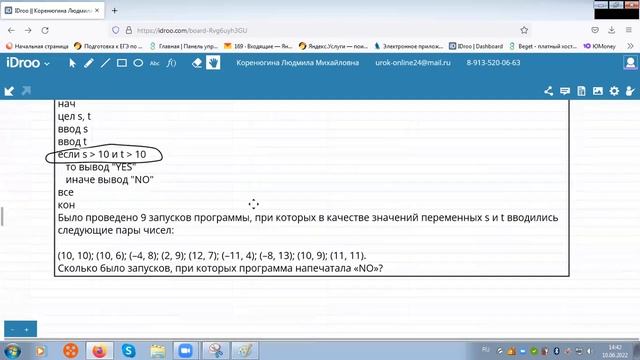
Task: Click the urok-online24@mail.ru text
Action: 413,63
